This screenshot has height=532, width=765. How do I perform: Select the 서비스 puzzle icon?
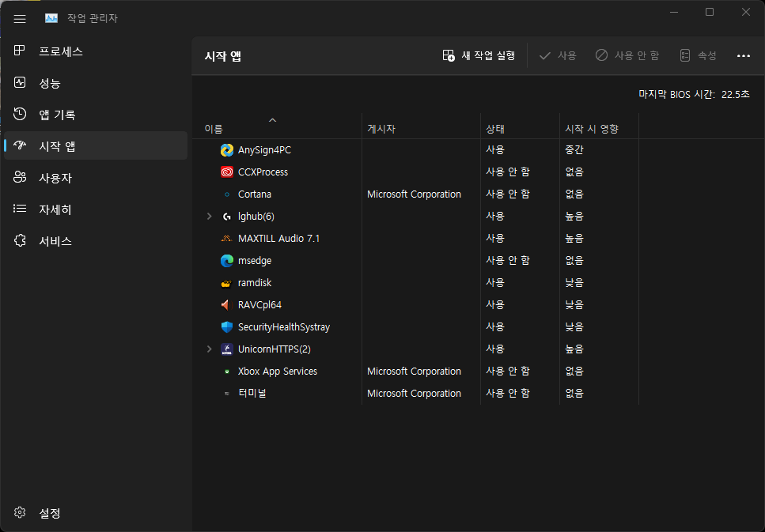20,240
